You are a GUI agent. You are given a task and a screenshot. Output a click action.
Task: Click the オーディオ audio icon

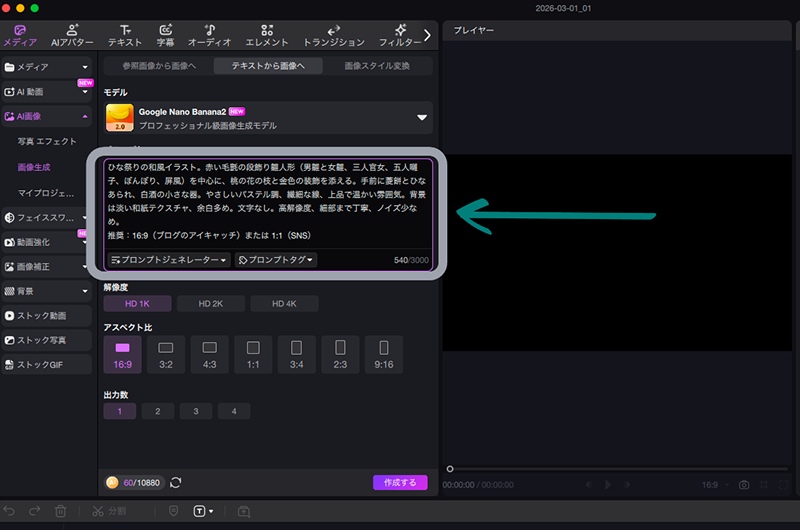point(210,35)
